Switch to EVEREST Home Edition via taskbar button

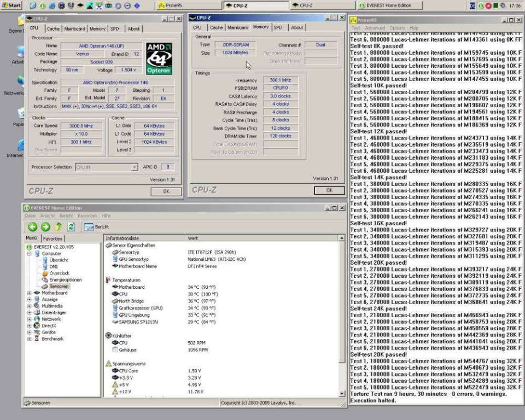coord(390,5)
